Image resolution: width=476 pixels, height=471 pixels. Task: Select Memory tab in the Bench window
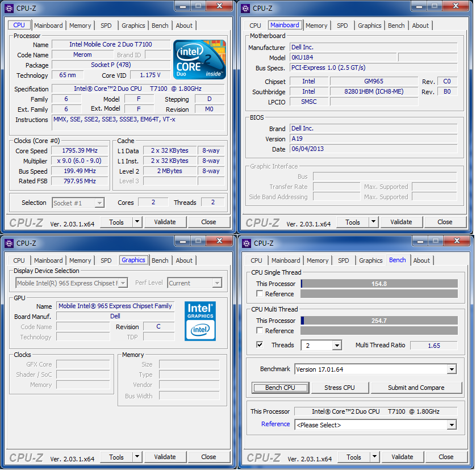click(318, 260)
